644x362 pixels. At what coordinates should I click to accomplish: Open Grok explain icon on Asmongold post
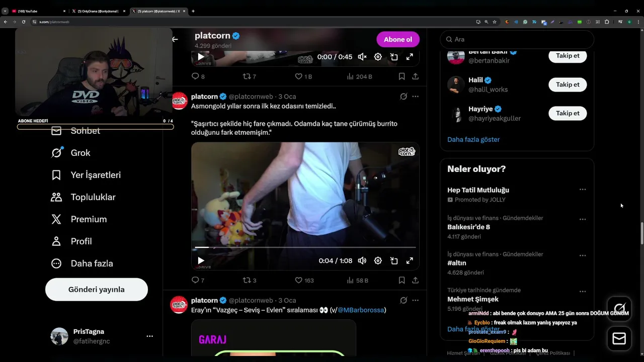404,97
